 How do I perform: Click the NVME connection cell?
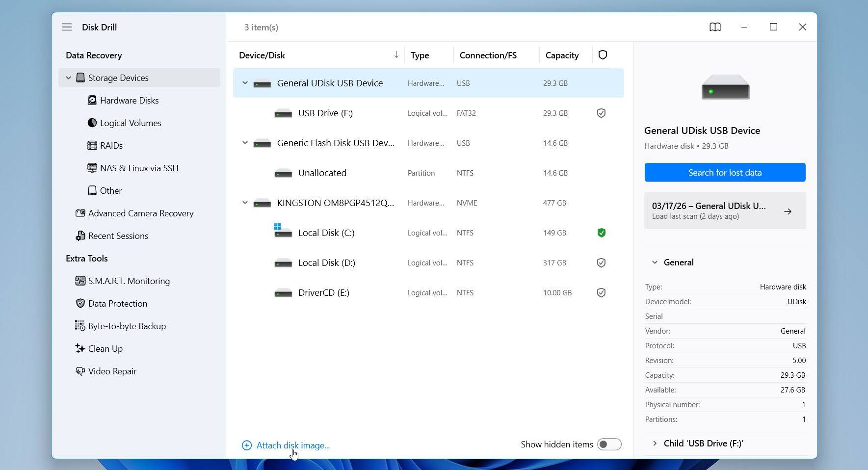[467, 203]
